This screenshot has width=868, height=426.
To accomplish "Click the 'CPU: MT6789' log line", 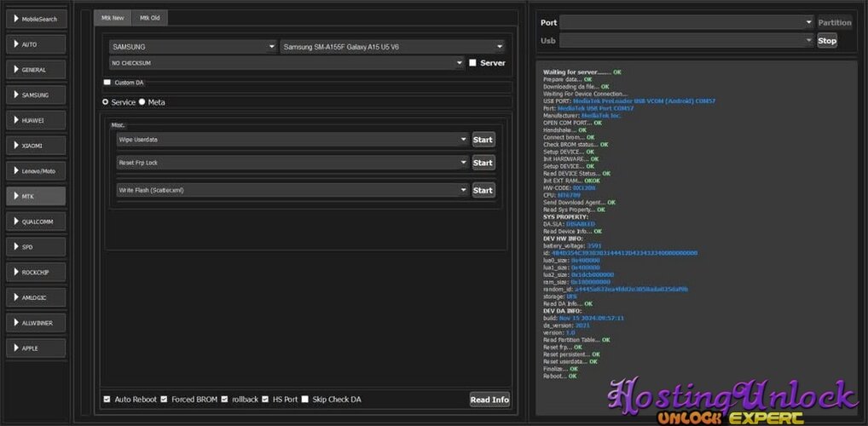I will (x=562, y=195).
